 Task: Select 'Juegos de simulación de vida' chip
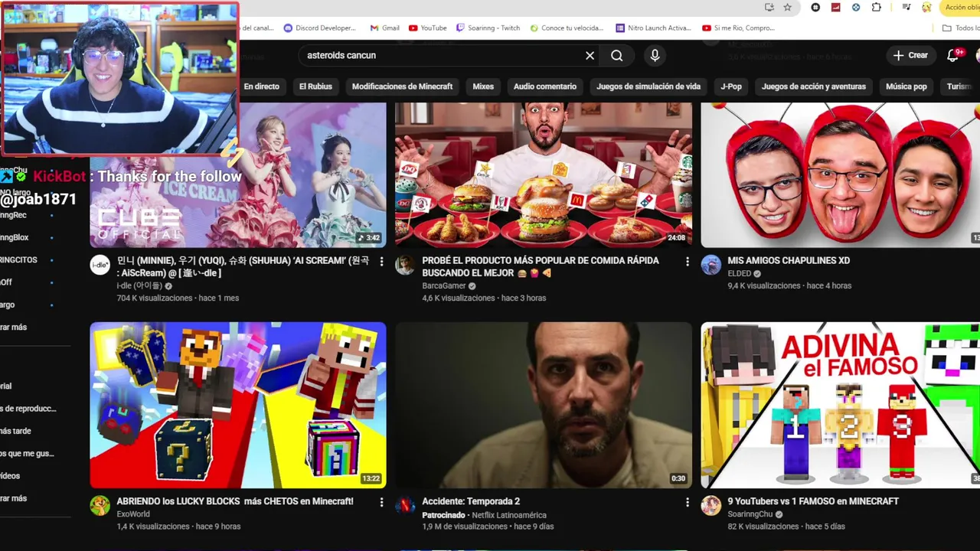[x=648, y=86]
